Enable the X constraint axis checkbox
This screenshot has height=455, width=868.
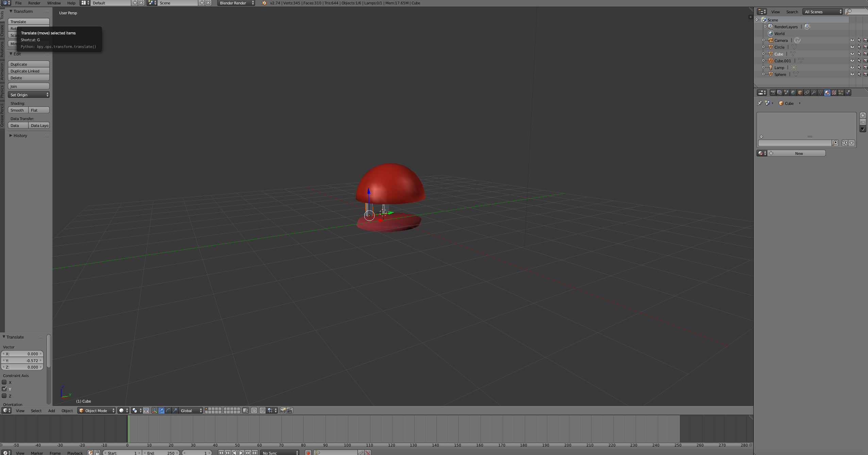point(4,382)
